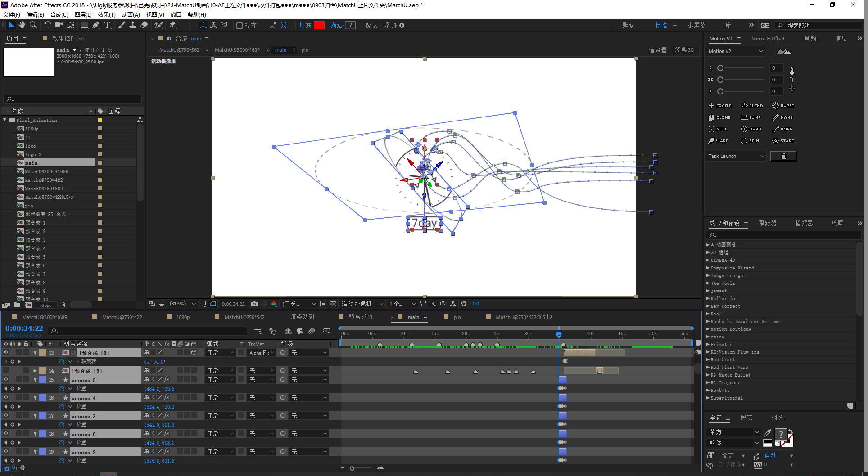Select the Hand tool in toolbar
Viewport: 868px width, 476px height.
[22, 25]
